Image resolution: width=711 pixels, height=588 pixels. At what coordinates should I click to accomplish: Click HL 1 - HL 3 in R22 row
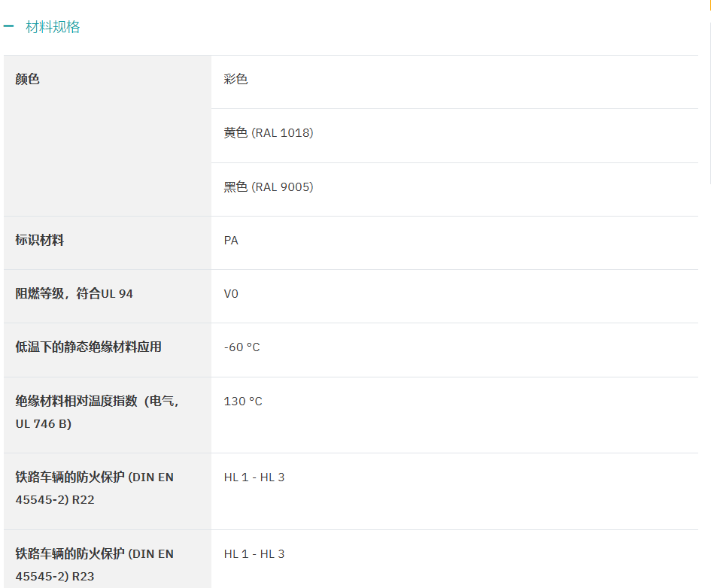[254, 477]
